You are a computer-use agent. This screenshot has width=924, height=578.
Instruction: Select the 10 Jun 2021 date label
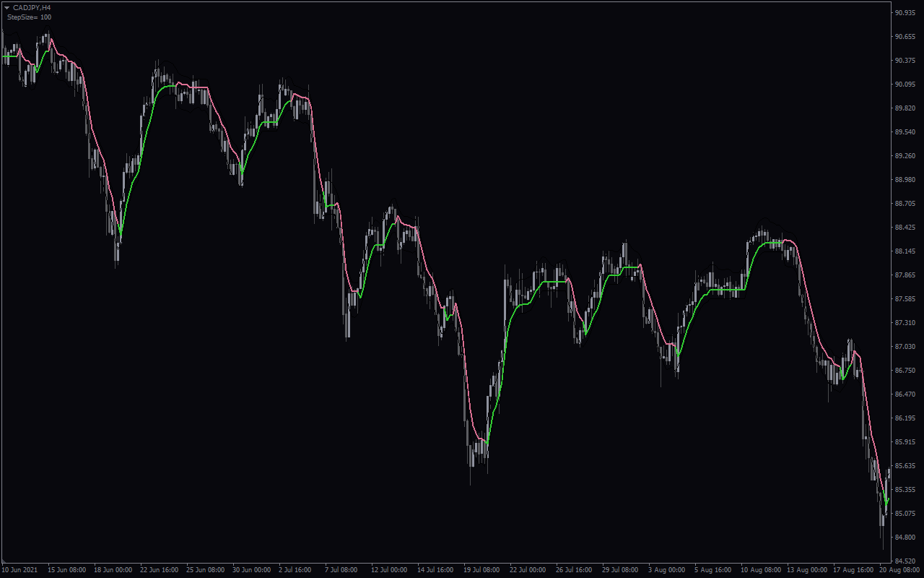tap(19, 570)
